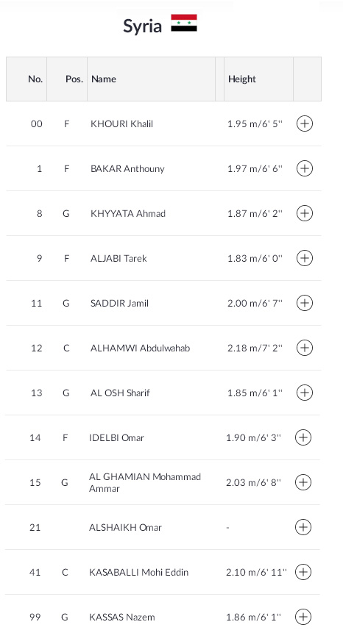Open plus icon for SADDIR Jamil

pos(304,303)
